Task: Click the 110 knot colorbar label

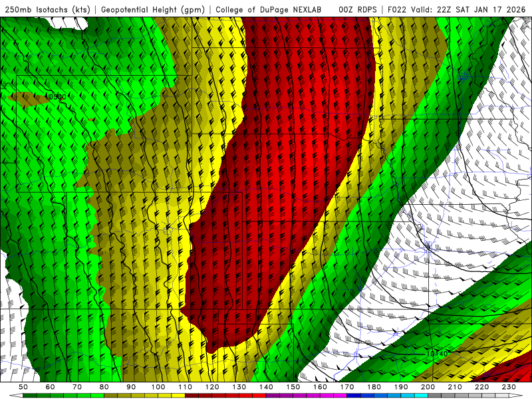Action: point(186,387)
